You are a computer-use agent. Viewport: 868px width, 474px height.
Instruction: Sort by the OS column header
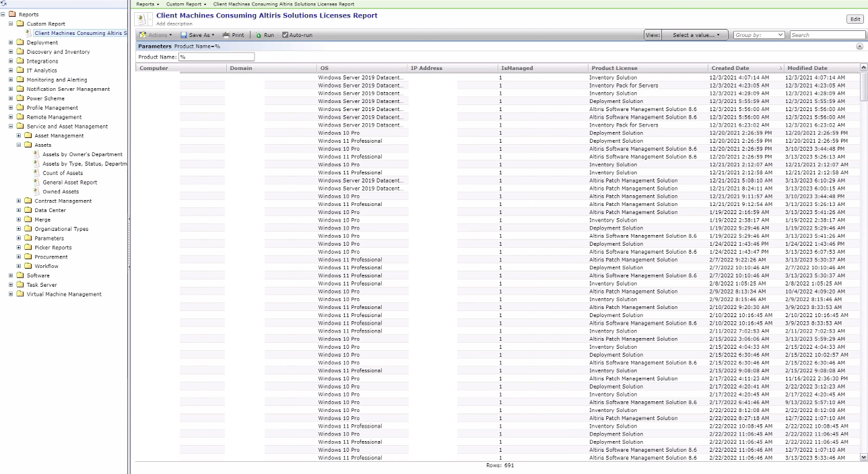pyautogui.click(x=362, y=68)
